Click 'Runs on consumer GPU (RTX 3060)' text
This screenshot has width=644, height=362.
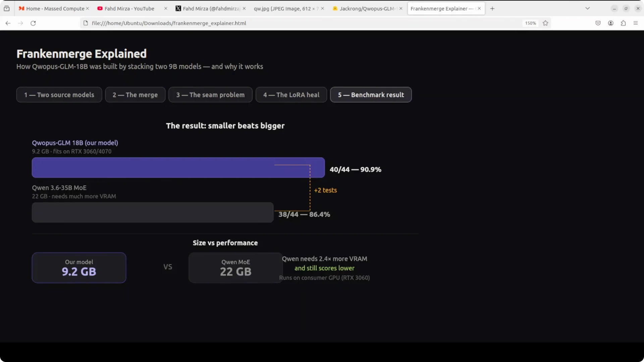(x=324, y=278)
